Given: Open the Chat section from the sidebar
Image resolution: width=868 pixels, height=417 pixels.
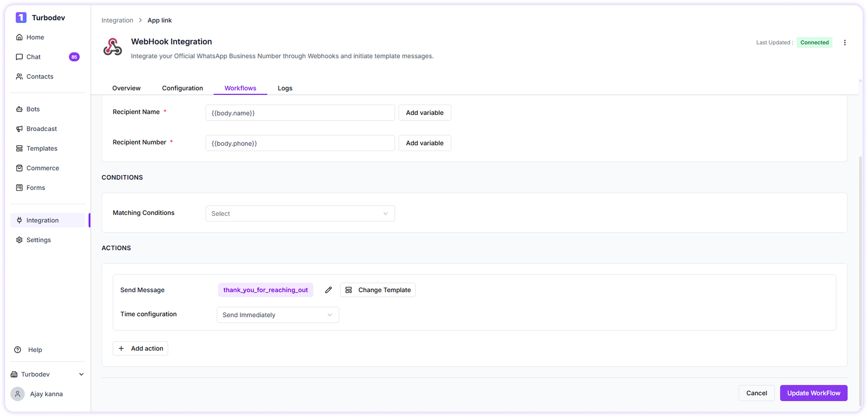Looking at the screenshot, I should (34, 57).
